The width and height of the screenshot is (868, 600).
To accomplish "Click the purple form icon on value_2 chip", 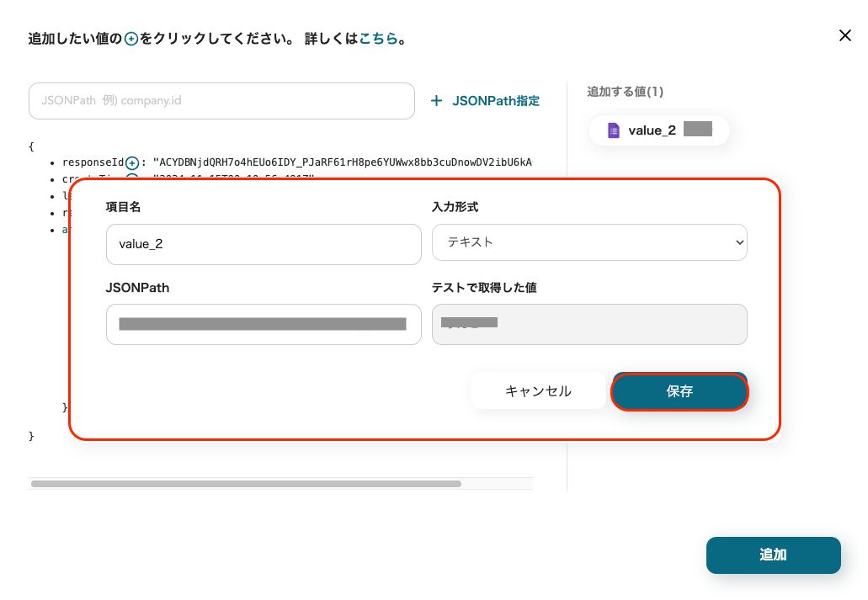I will [614, 130].
